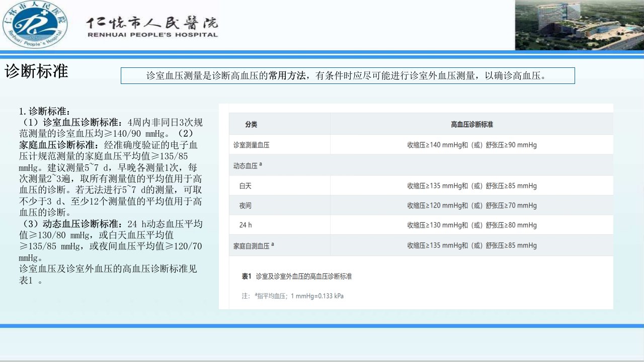Click the boxed sentence starting 诊室血压测量是诊断高血压的
The height and width of the screenshot is (362, 644).
pos(348,76)
